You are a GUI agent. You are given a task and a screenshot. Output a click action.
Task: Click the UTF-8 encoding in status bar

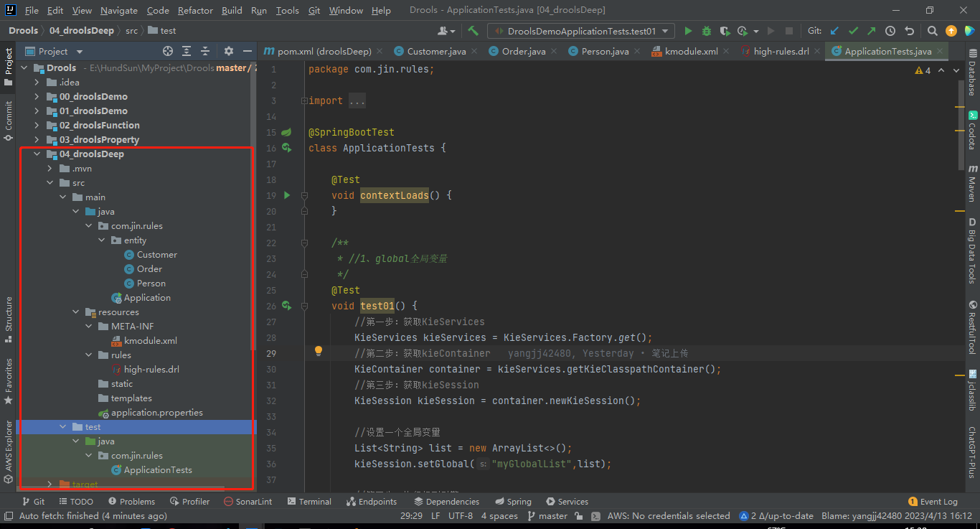461,516
